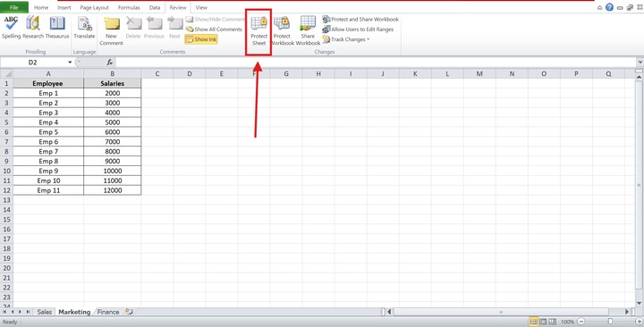Click the zoom slider handle
This screenshot has width=644, height=327.
click(x=610, y=322)
